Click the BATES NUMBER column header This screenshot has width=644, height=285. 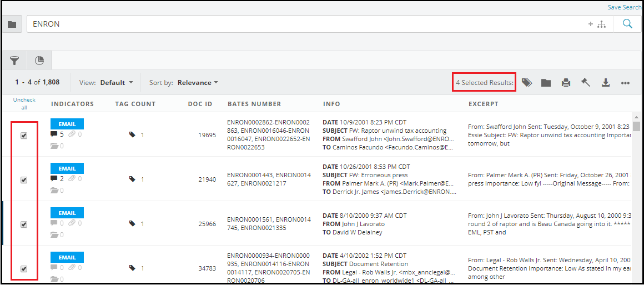(254, 104)
